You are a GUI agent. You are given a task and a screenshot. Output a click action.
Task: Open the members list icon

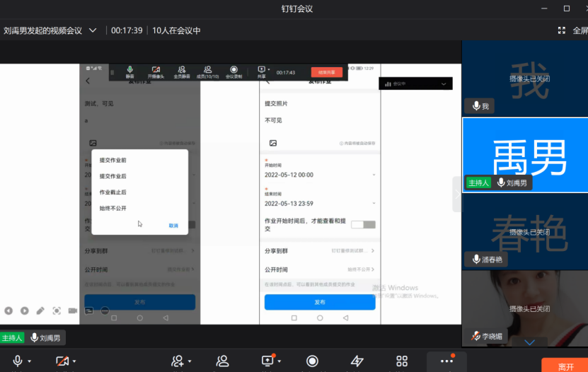[222, 361]
